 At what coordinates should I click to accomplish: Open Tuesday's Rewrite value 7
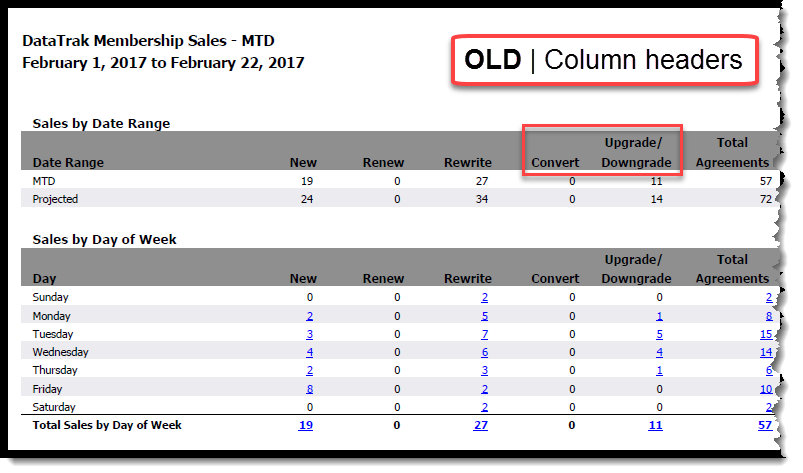[485, 334]
